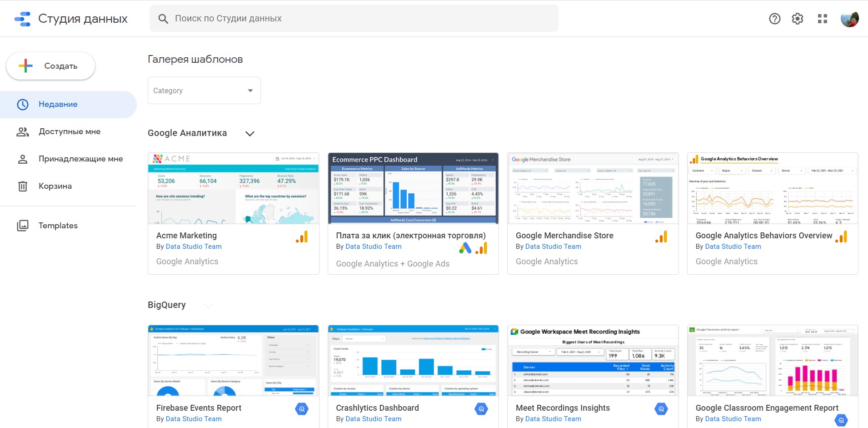Open the Crashlytics Dashboard thumbnail
Image resolution: width=868 pixels, height=428 pixels.
click(x=413, y=361)
